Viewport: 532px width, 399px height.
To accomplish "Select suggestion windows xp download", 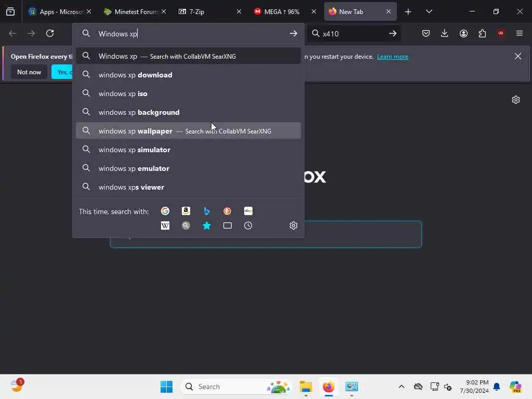I will (x=188, y=75).
